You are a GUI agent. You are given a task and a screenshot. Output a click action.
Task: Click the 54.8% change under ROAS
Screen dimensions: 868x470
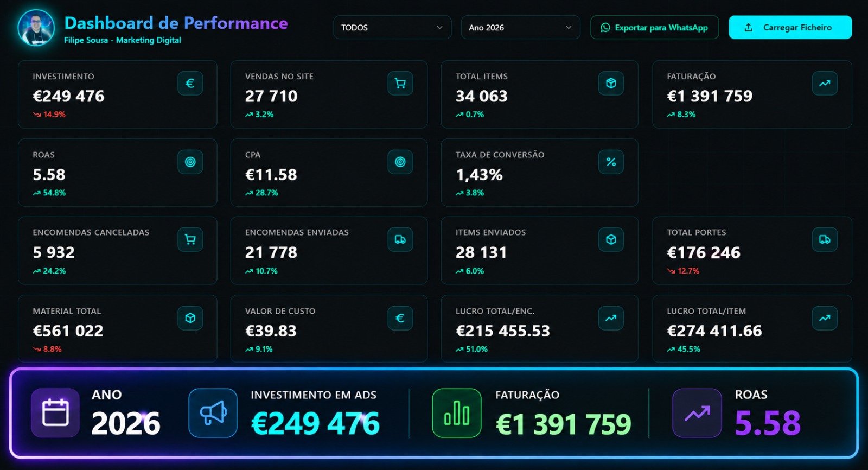coord(49,193)
